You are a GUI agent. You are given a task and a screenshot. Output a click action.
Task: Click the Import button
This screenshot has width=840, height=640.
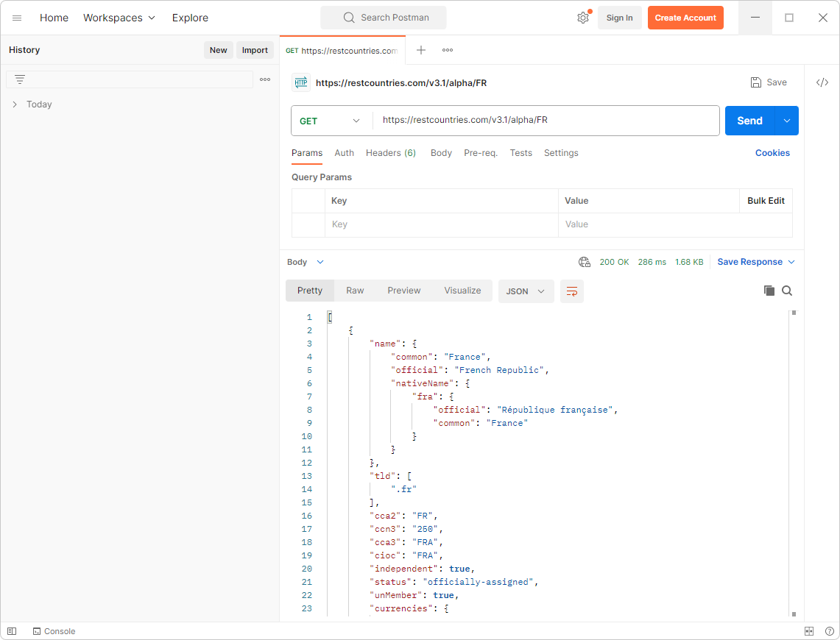coord(255,50)
